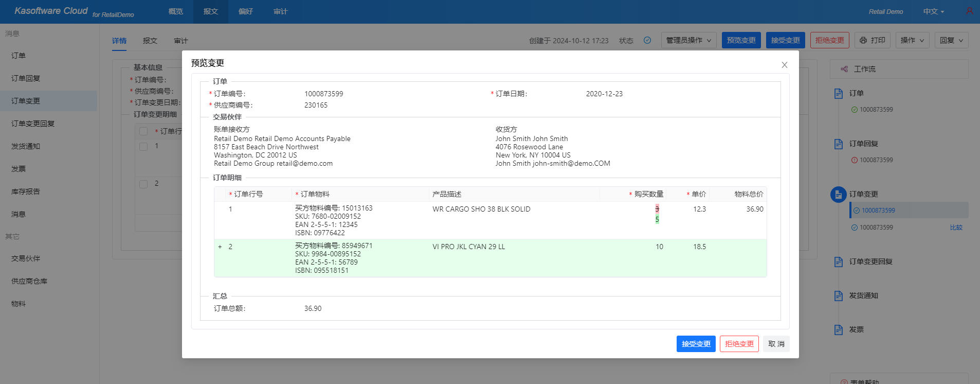The height and width of the screenshot is (384, 980).
Task: Click the user profile icon in header
Action: coord(969,11)
